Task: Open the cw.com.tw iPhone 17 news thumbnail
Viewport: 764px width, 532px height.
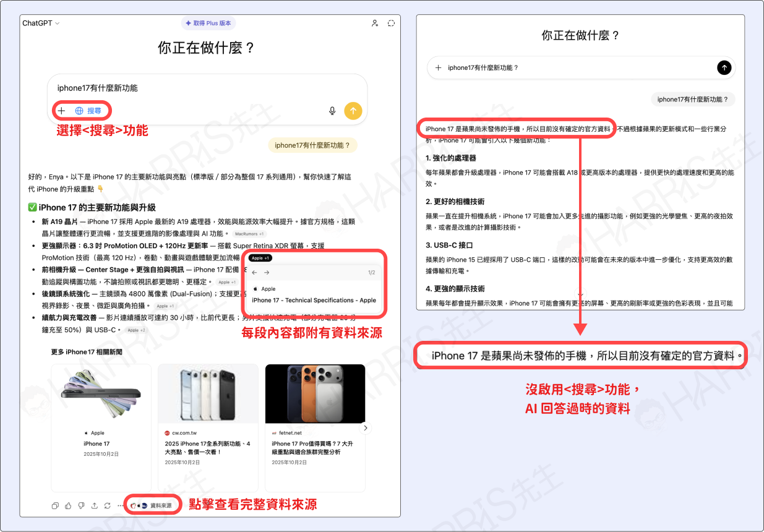Action: tap(208, 394)
